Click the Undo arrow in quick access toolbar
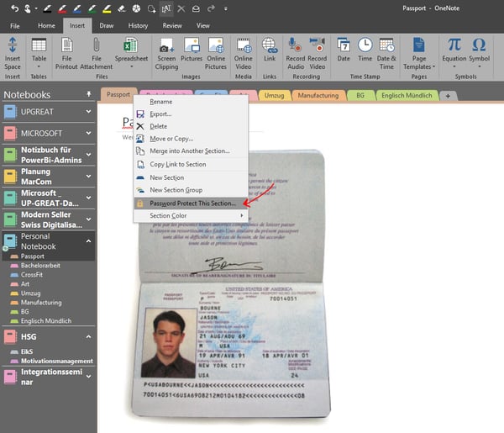This screenshot has width=504, height=433. pos(15,8)
